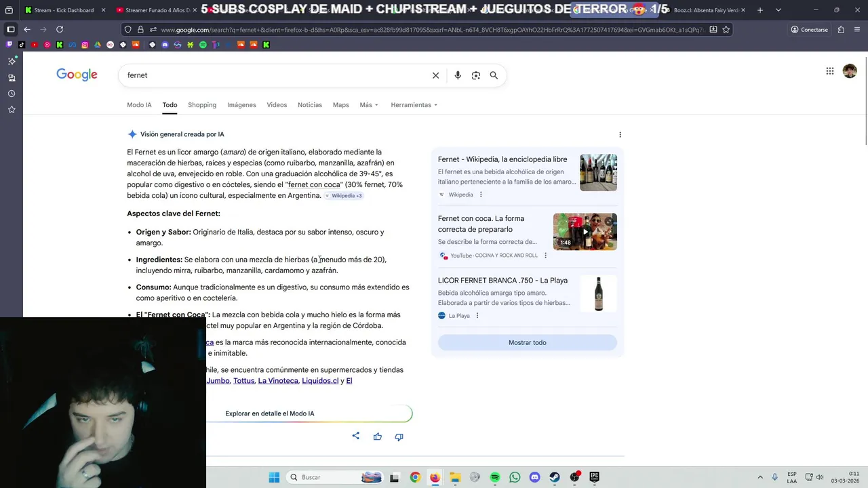Expand the Más search filter dropdown
The width and height of the screenshot is (868, 488).
pos(369,105)
